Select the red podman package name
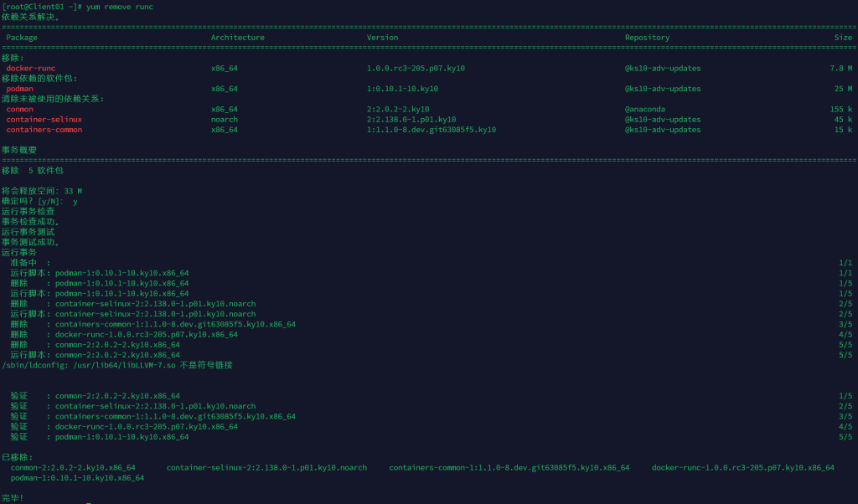858x504 pixels. point(19,89)
